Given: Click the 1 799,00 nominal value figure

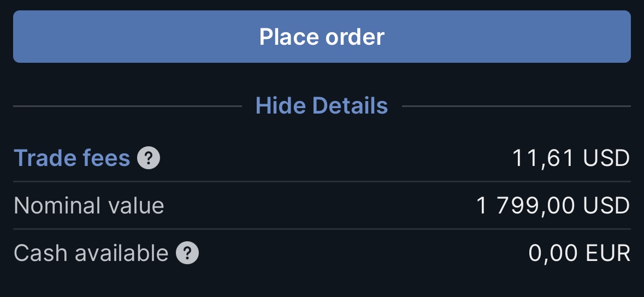Looking at the screenshot, I should (525, 206).
